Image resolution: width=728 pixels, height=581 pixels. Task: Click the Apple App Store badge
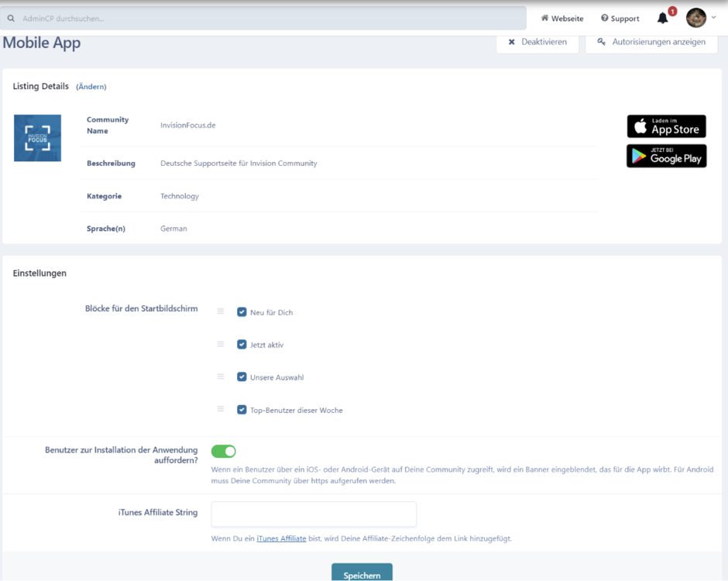click(x=666, y=126)
